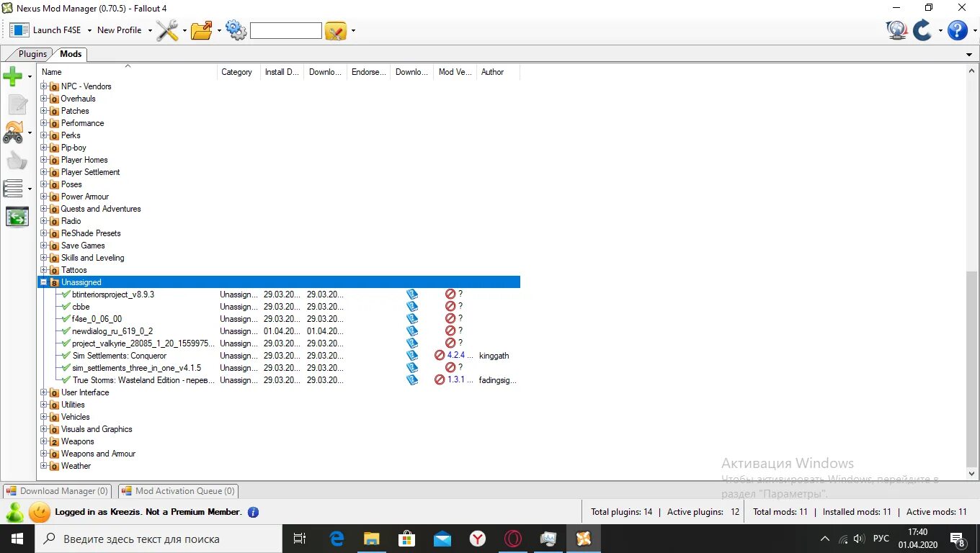Select the Quests and Adventures category row

tap(101, 209)
